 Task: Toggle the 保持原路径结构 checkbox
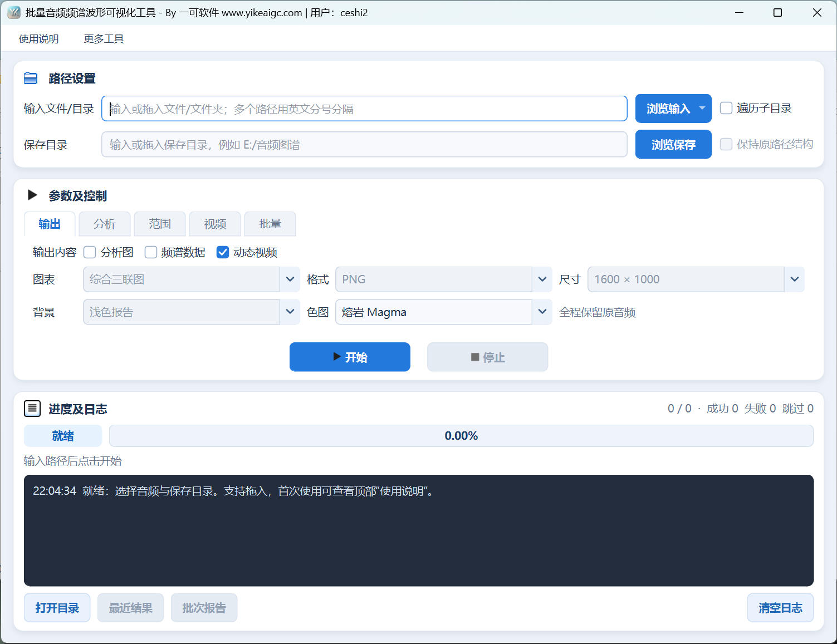click(x=726, y=144)
